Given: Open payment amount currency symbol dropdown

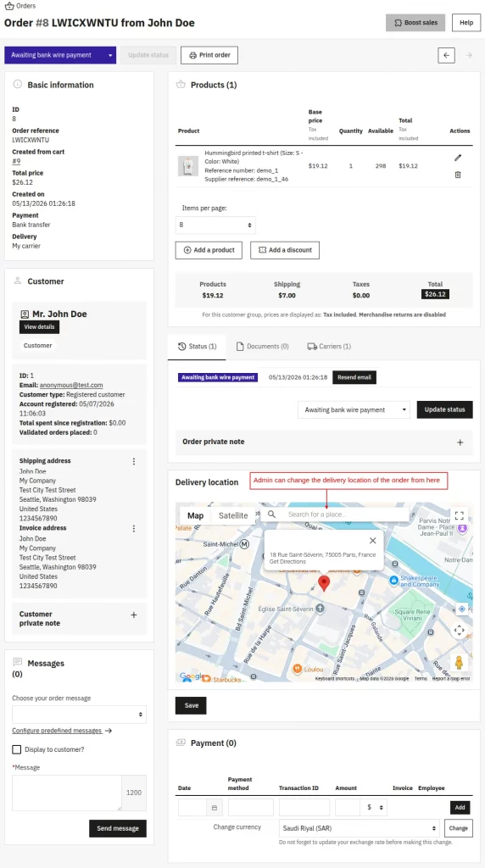Looking at the screenshot, I should [x=374, y=808].
